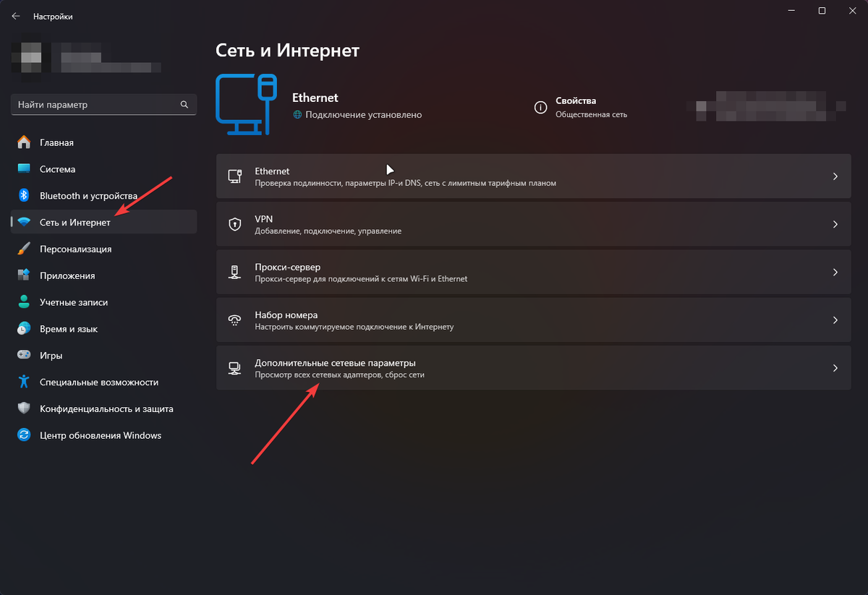Click the back arrow in Настройки
868x595 pixels.
[16, 16]
